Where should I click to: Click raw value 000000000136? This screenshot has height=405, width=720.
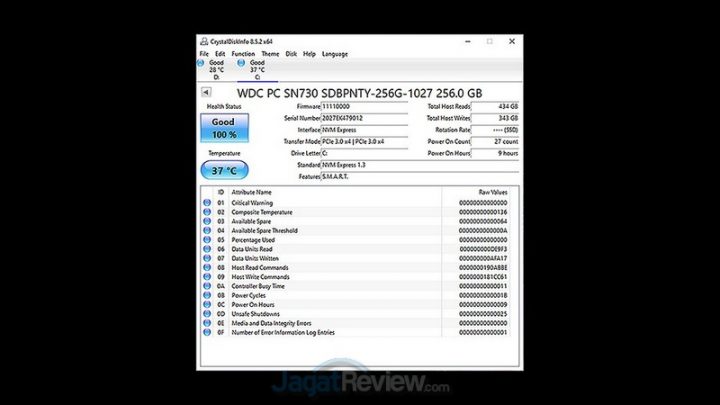(x=483, y=212)
